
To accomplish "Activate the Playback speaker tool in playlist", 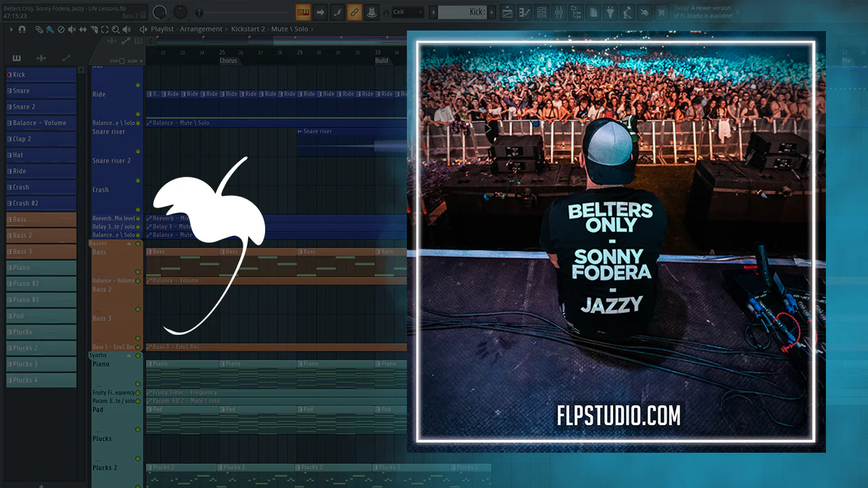I will tap(126, 29).
